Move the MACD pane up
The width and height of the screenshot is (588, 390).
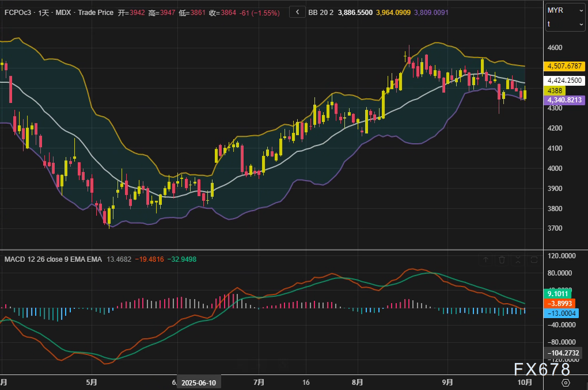click(x=485, y=260)
